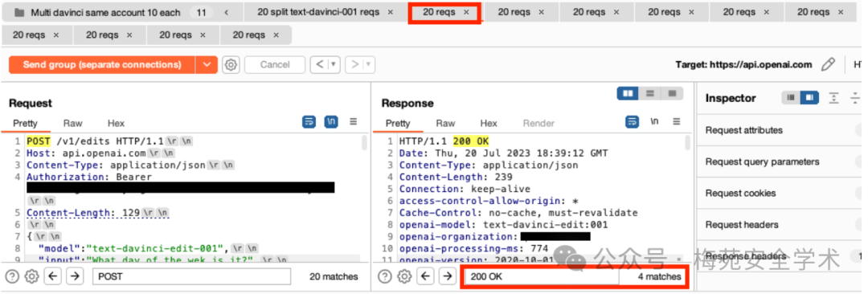Jump to previous 200 OK match in Response
The height and width of the screenshot is (294, 868).
click(425, 276)
